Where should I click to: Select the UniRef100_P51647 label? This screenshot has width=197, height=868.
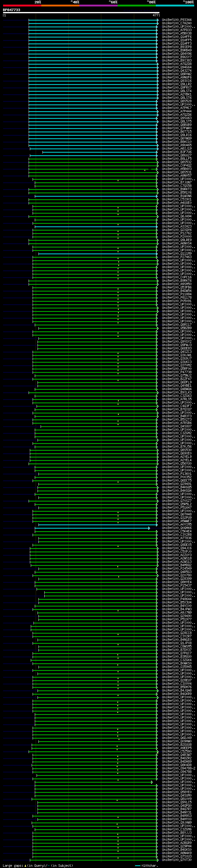pyautogui.click(x=176, y=507)
